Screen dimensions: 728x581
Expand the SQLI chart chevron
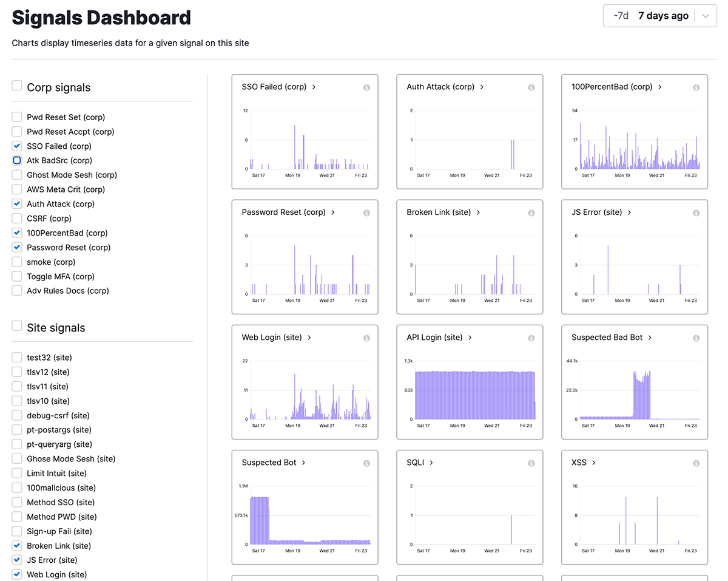coord(432,463)
